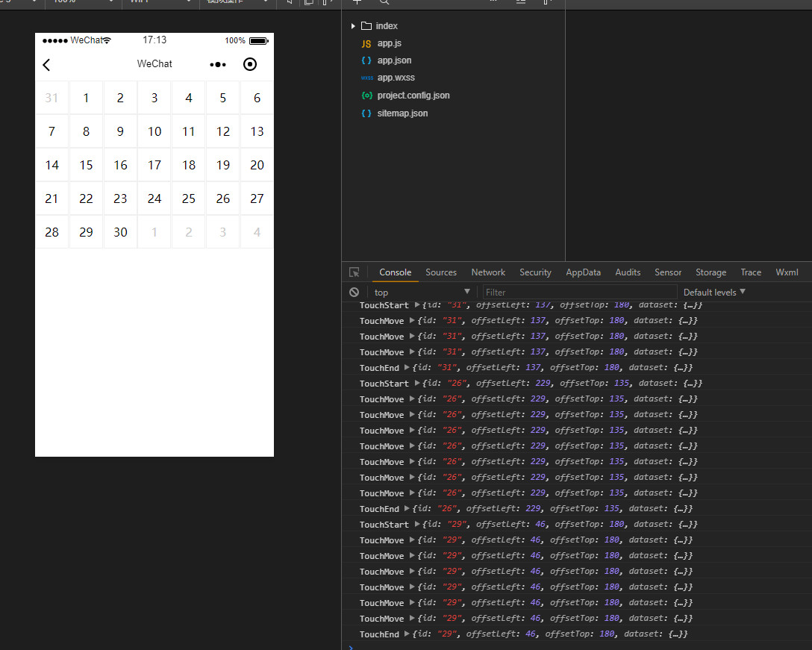Expand the TouchStart log object with id 26
Screen dimensions: 812x650
point(417,384)
